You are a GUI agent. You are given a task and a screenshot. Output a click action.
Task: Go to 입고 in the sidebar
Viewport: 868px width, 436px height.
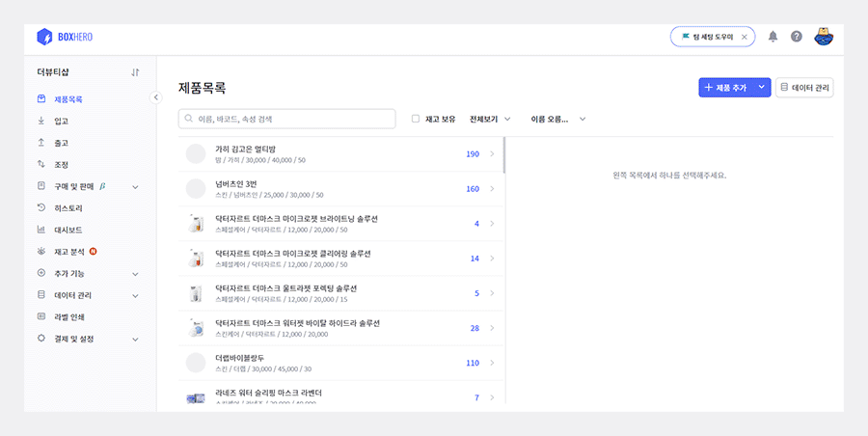tap(61, 121)
